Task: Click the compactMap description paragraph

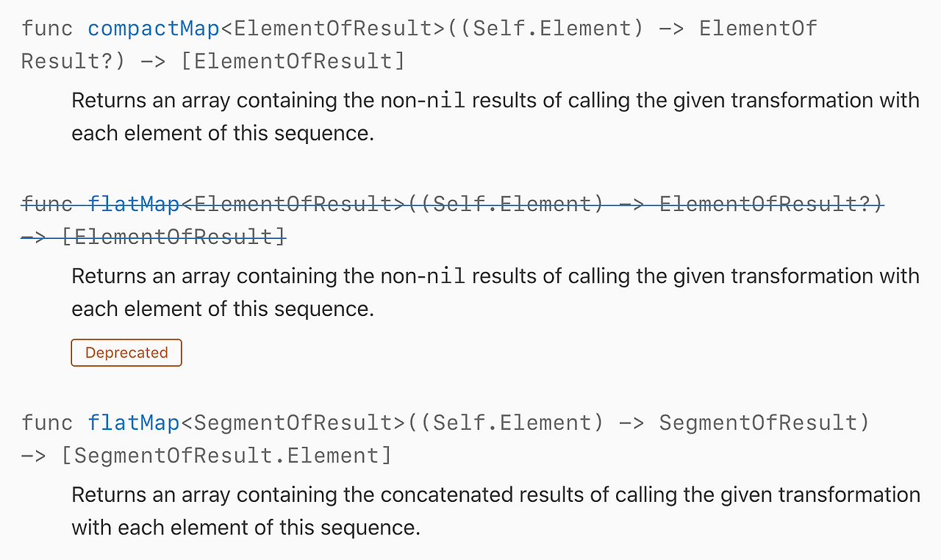Action: (495, 117)
